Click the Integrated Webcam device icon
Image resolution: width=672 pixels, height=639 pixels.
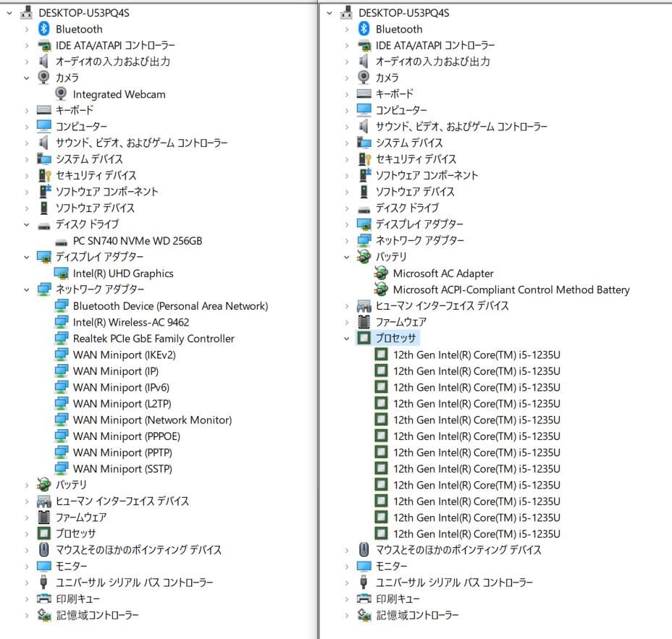pyautogui.click(x=62, y=94)
